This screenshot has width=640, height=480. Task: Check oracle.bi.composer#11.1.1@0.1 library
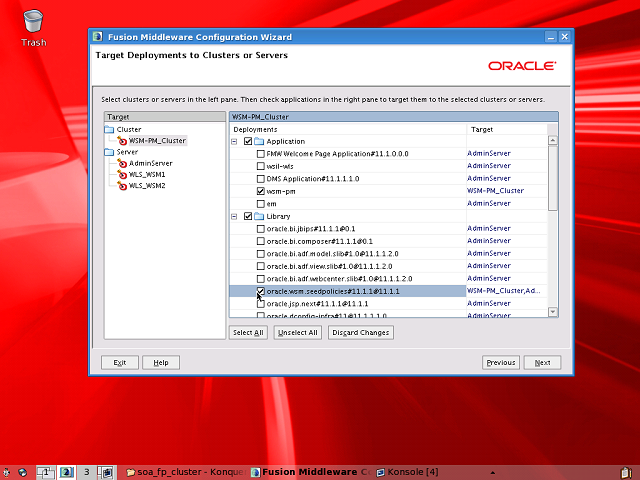tap(260, 241)
